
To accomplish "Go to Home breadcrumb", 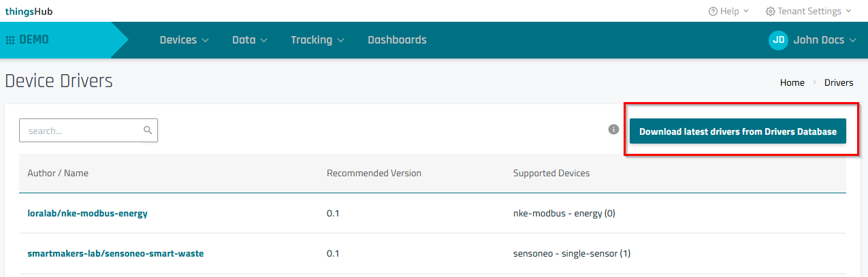I will click(792, 82).
